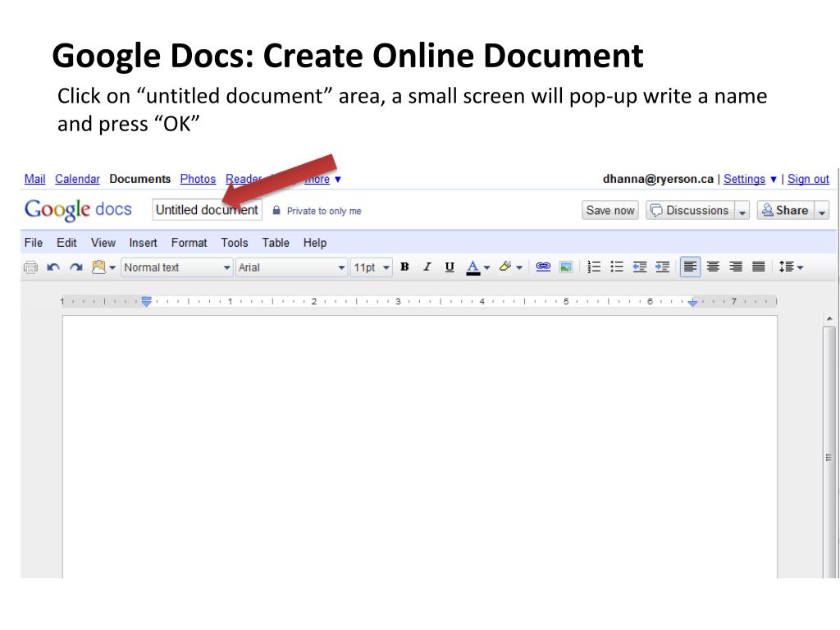840x630 pixels.
Task: Open the Photos link
Action: [198, 179]
